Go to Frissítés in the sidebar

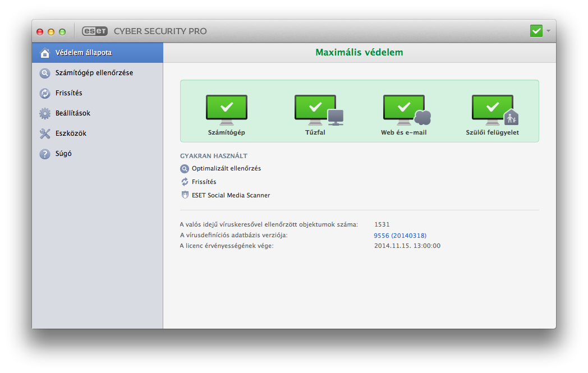(x=98, y=93)
